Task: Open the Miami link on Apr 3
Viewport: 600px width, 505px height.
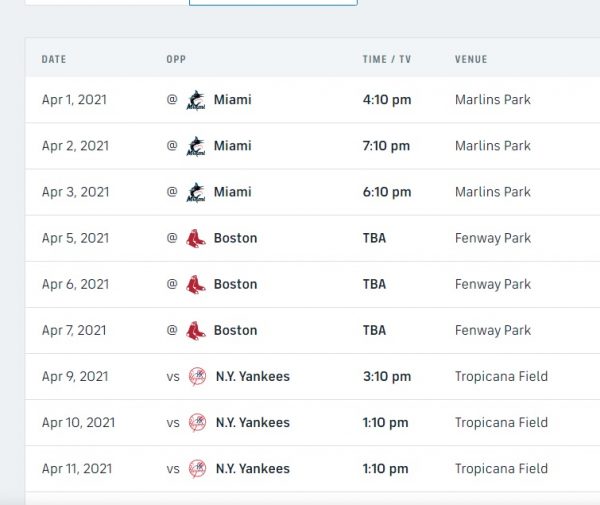Action: click(x=232, y=192)
